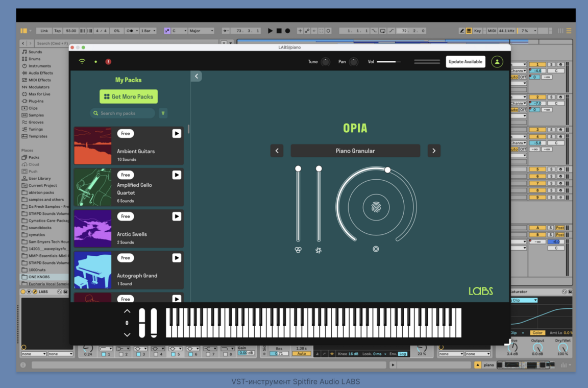Preview the Ambient Guitars pack with play
Screen dimensions: 588x388
pyautogui.click(x=177, y=134)
